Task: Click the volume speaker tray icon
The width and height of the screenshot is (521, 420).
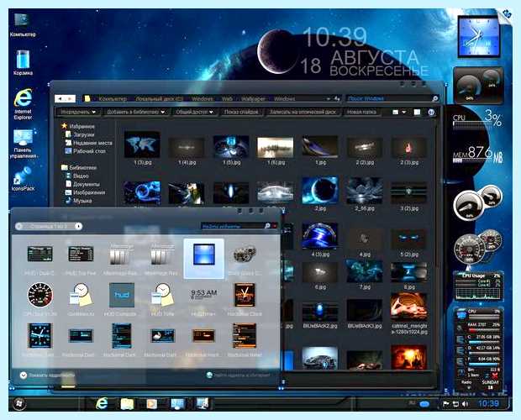Action: pos(466,404)
